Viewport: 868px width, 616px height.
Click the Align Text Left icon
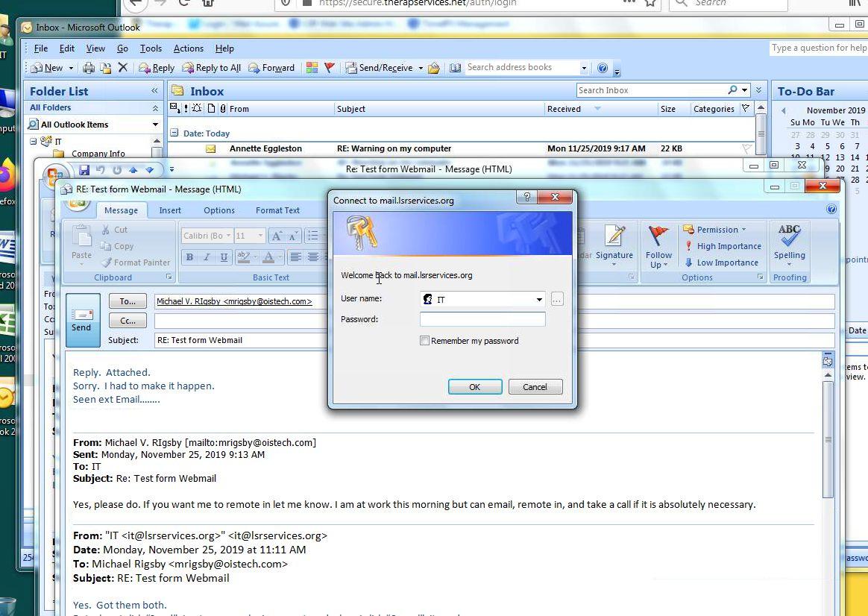tap(295, 257)
